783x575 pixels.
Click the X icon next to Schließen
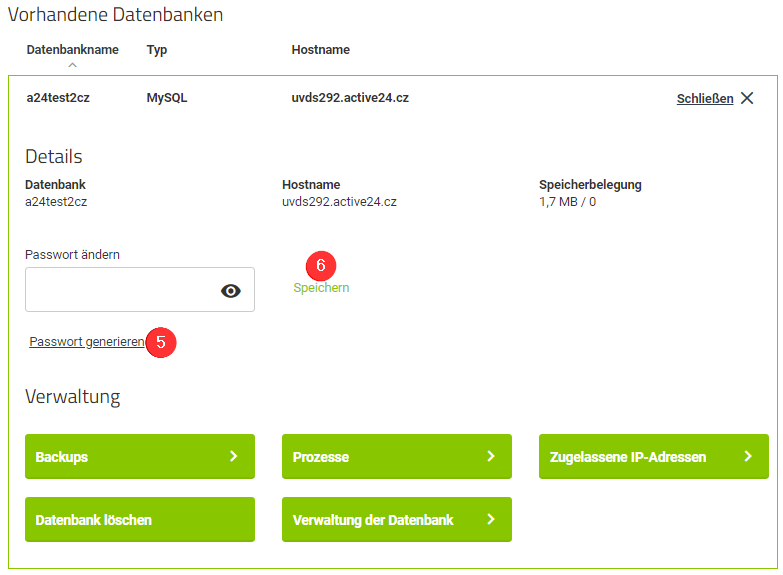[x=747, y=98]
